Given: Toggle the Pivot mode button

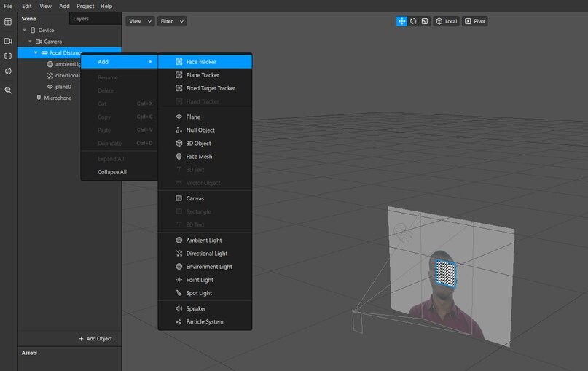Looking at the screenshot, I should click(x=475, y=21).
